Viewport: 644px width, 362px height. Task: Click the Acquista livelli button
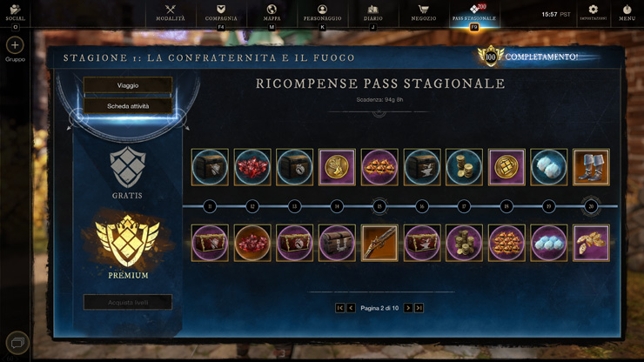(x=128, y=303)
